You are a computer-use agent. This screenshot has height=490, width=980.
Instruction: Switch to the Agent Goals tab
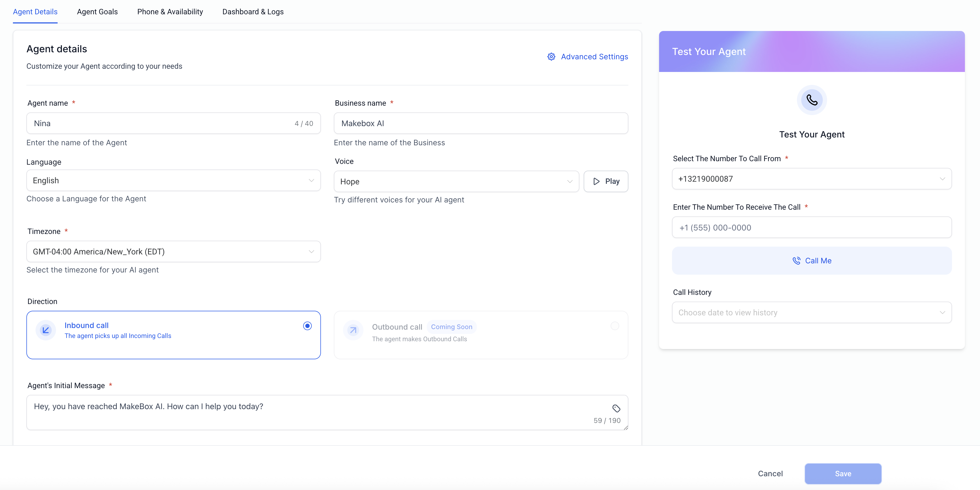point(97,12)
